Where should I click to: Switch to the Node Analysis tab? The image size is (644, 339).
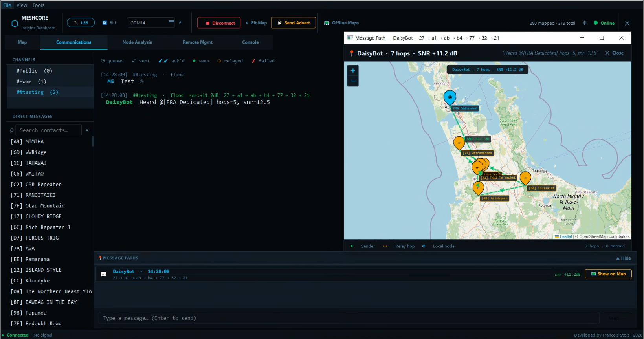137,42
